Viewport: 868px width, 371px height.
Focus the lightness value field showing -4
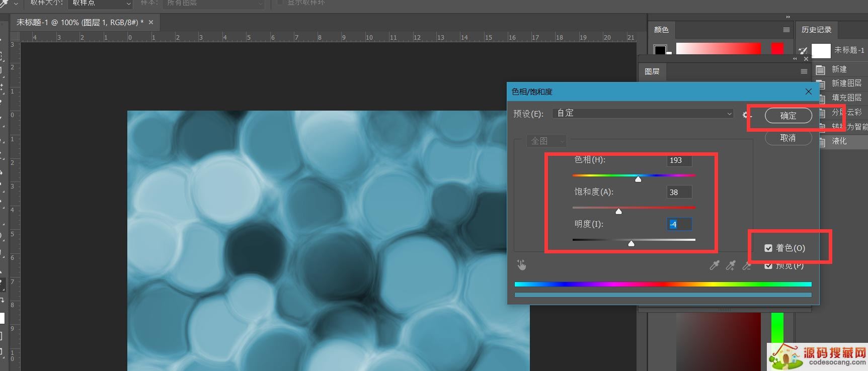[679, 224]
